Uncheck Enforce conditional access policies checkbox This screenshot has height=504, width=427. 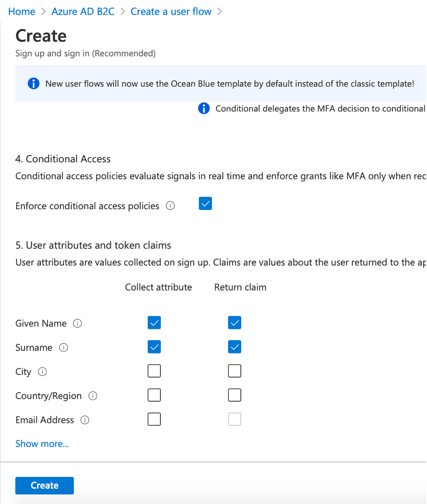[x=205, y=203]
